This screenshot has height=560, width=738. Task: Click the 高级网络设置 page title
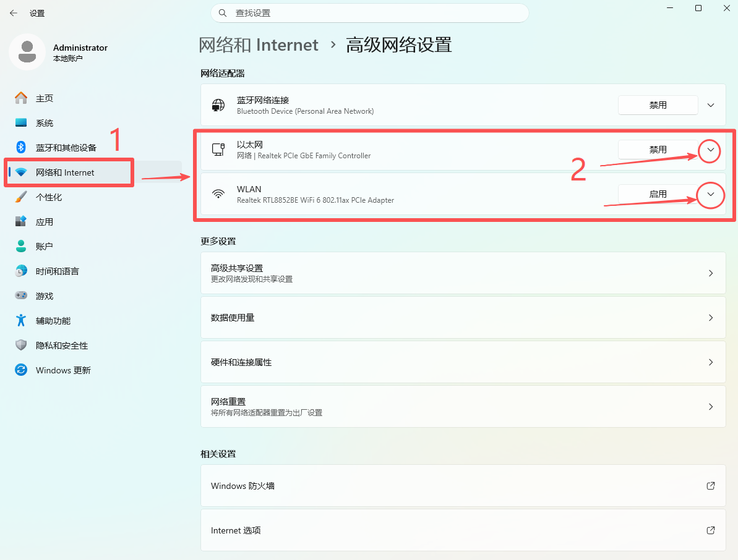tap(398, 45)
